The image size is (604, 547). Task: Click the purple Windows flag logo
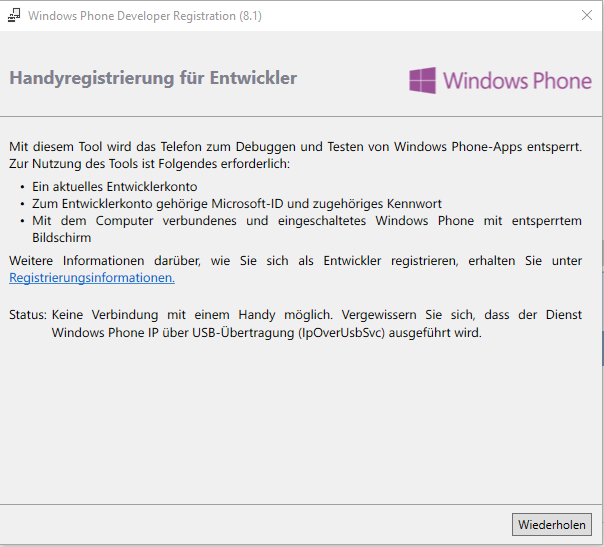coord(423,81)
